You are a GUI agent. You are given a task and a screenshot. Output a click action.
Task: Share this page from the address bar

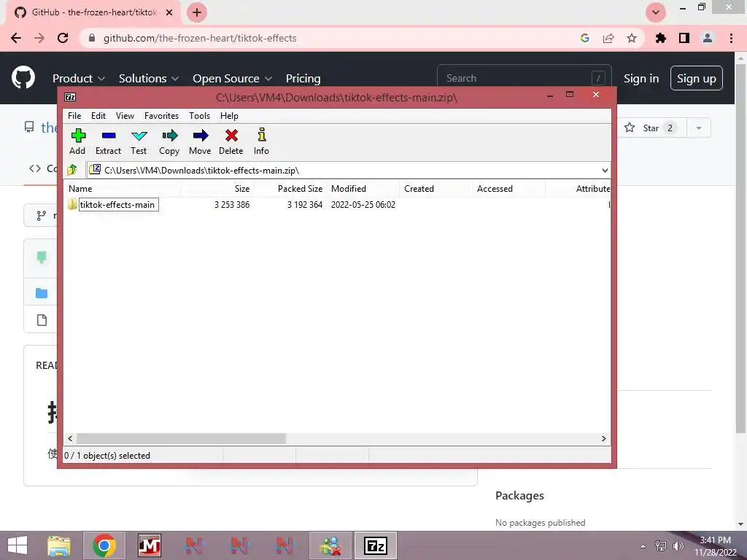(x=608, y=38)
